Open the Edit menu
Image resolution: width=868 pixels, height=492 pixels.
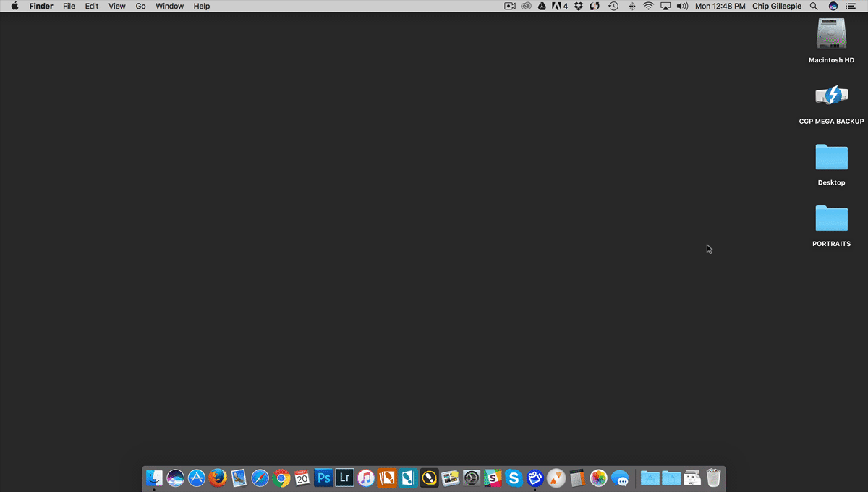click(x=92, y=6)
